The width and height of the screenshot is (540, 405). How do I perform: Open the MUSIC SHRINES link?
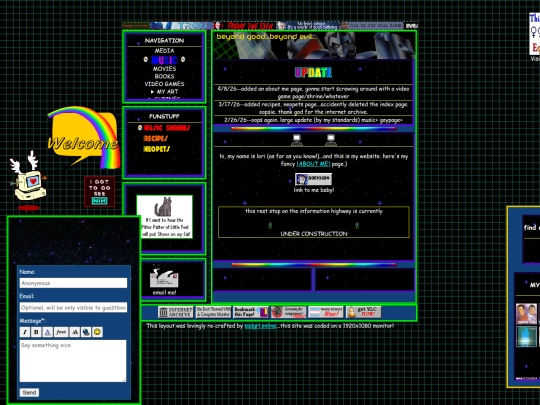[167, 128]
